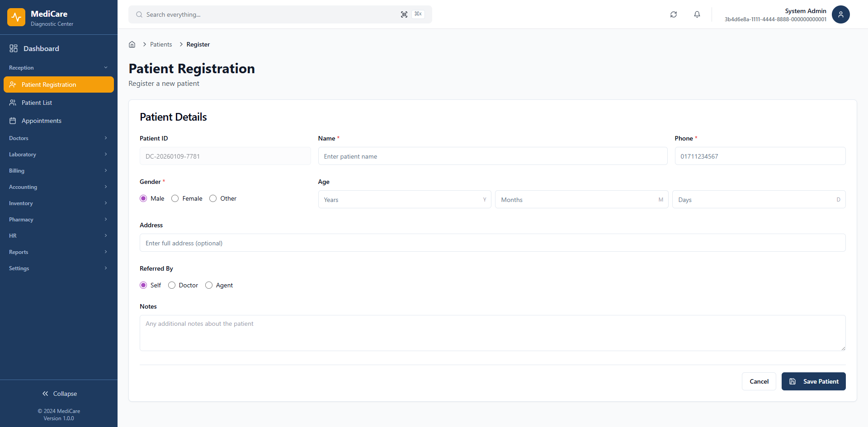Select Other as the gender
Viewport: 868px width, 427px height.
pyautogui.click(x=213, y=198)
